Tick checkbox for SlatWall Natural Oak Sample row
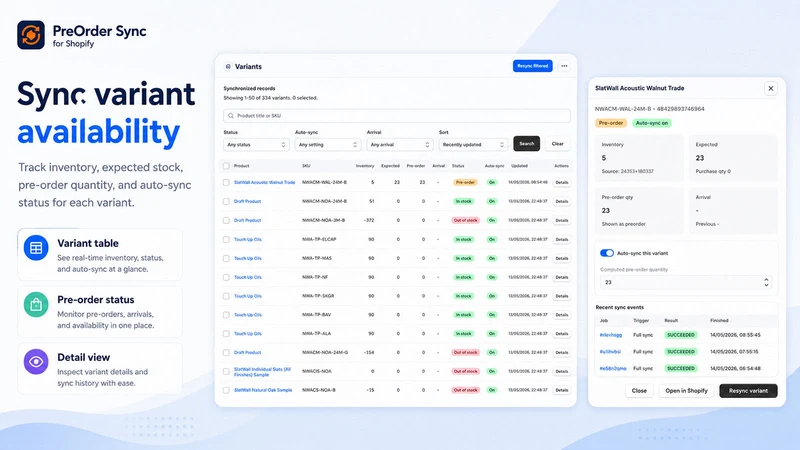 coord(226,390)
